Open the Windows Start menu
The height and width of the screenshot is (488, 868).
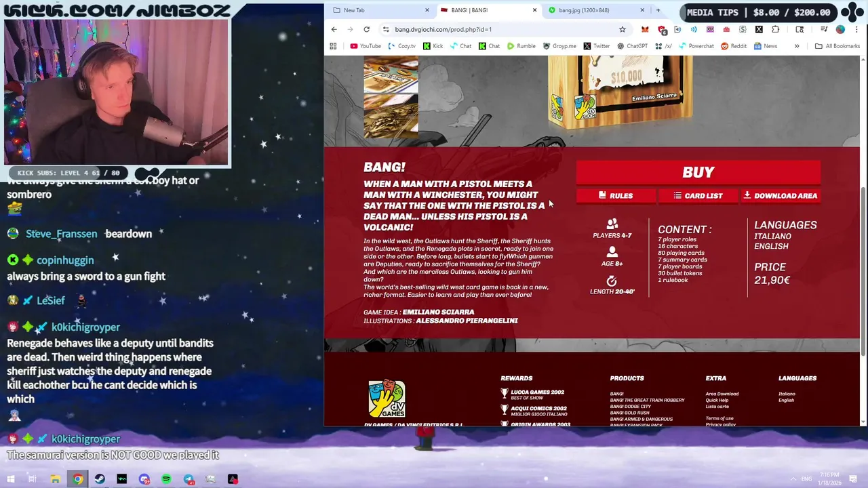tap(11, 479)
